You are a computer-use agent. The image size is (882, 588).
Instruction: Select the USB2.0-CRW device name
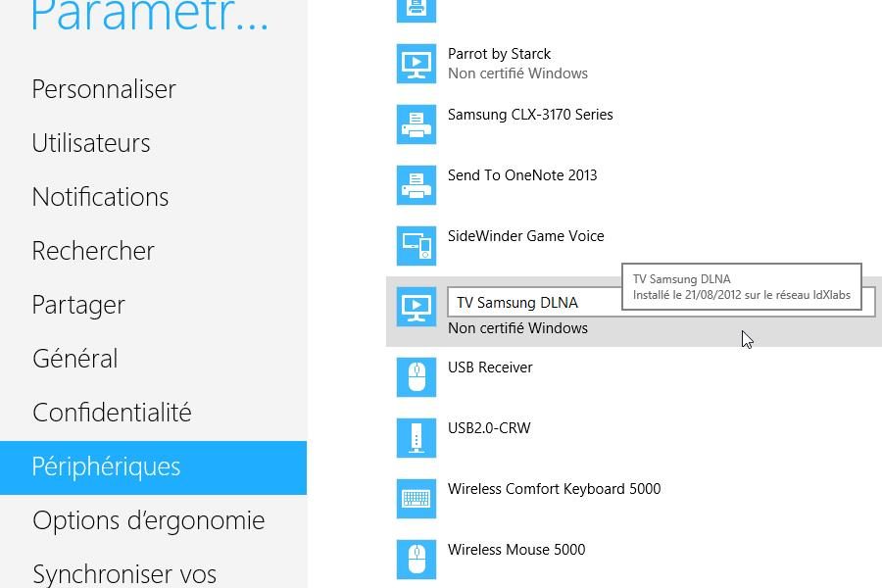coord(489,428)
